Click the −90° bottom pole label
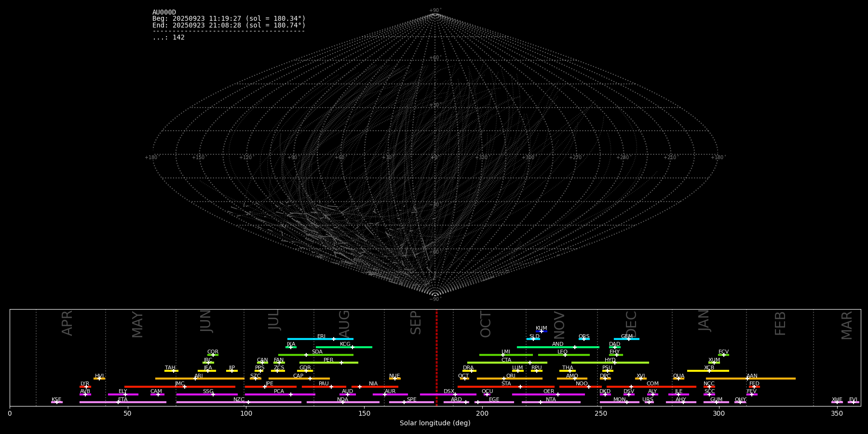Viewport: 868px width, 434px height. pos(435,299)
